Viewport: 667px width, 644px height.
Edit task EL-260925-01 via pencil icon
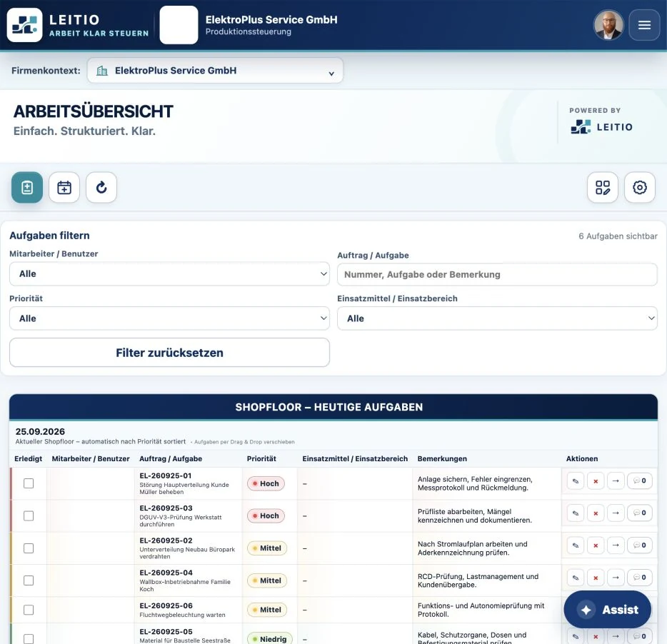pyautogui.click(x=575, y=481)
